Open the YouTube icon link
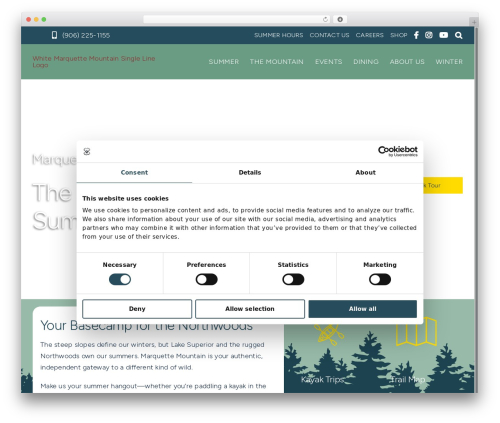 (443, 35)
